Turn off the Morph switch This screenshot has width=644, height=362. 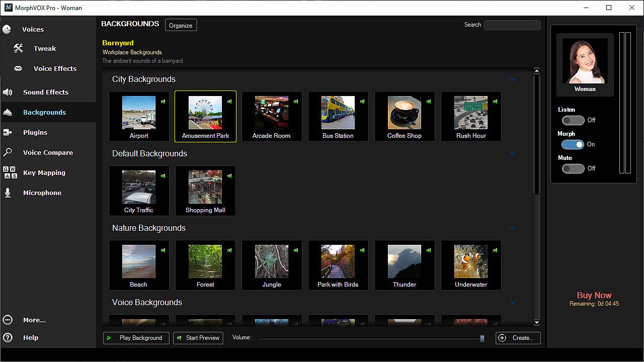[573, 144]
